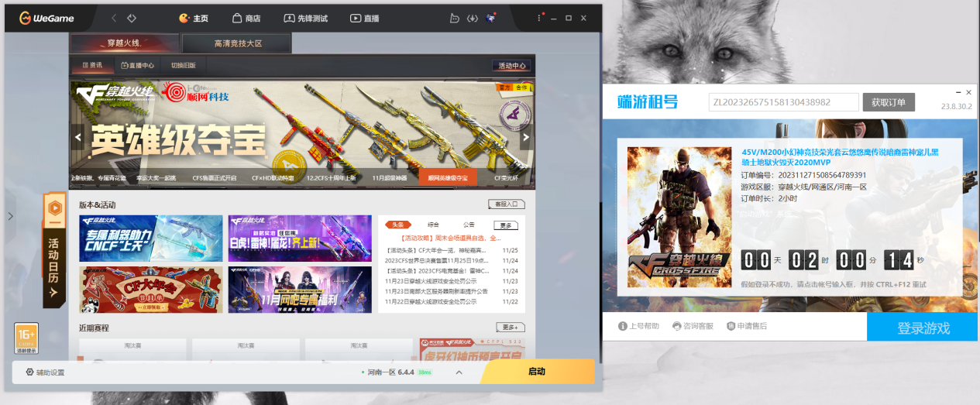This screenshot has height=405, width=980.
Task: Click the diamond refresh icon beside back arrow
Action: click(132, 18)
